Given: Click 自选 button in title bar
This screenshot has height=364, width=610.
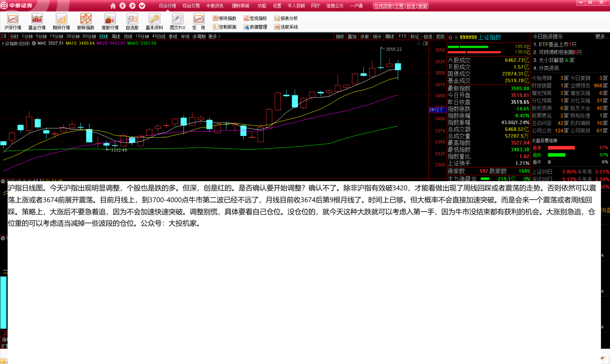Looking at the screenshot, I should pyautogui.click(x=411, y=6).
